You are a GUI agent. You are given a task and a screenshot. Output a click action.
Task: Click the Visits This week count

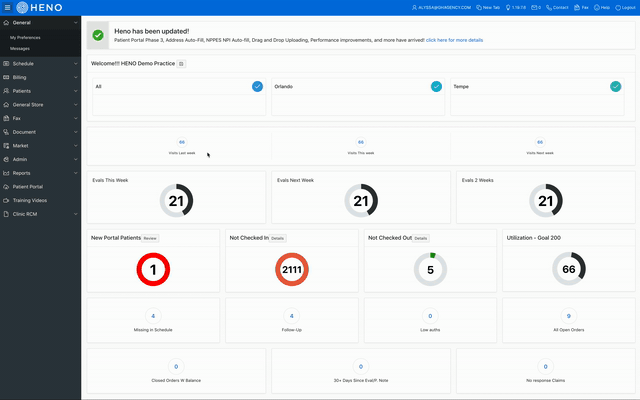coord(361,142)
